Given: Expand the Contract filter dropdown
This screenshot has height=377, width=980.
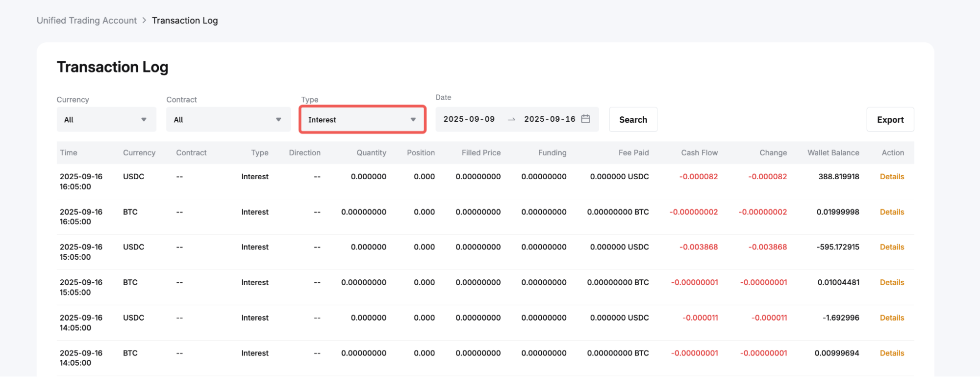Looking at the screenshot, I should coord(228,119).
